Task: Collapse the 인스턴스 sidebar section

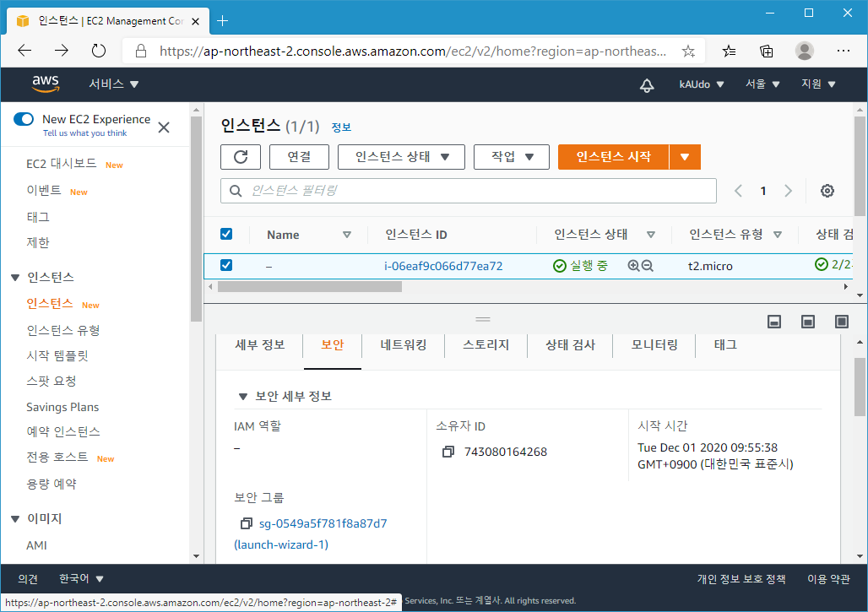Action: (x=15, y=278)
